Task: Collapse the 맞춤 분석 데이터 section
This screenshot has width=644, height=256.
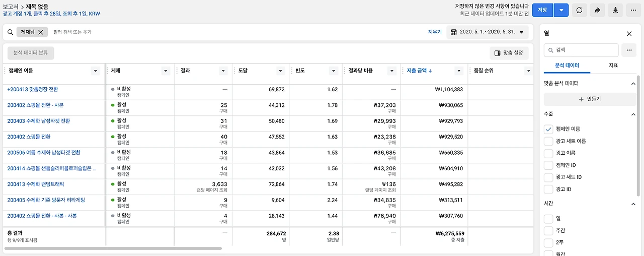Action: click(633, 84)
